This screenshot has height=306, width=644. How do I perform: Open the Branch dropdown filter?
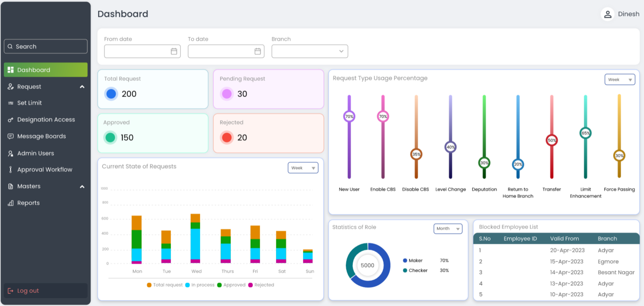tap(309, 51)
